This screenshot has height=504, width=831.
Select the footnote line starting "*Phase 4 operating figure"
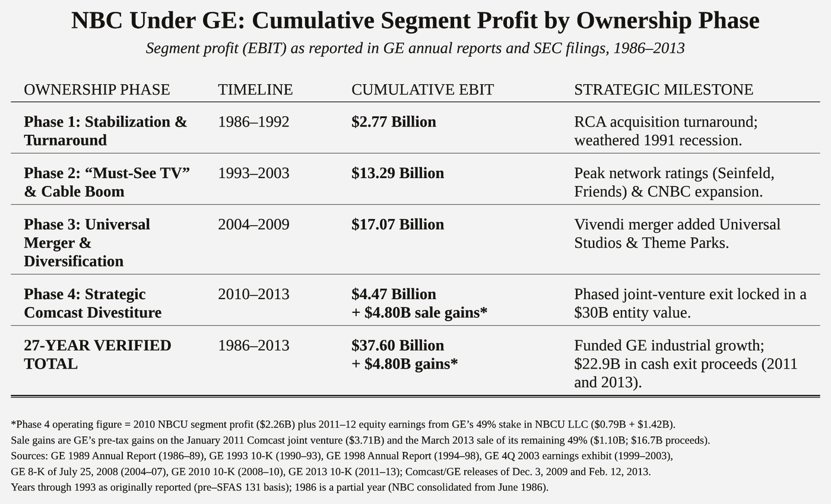click(343, 424)
